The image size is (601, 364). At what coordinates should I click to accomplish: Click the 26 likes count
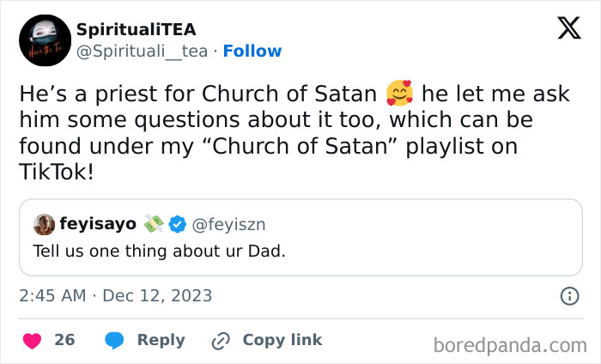point(64,340)
